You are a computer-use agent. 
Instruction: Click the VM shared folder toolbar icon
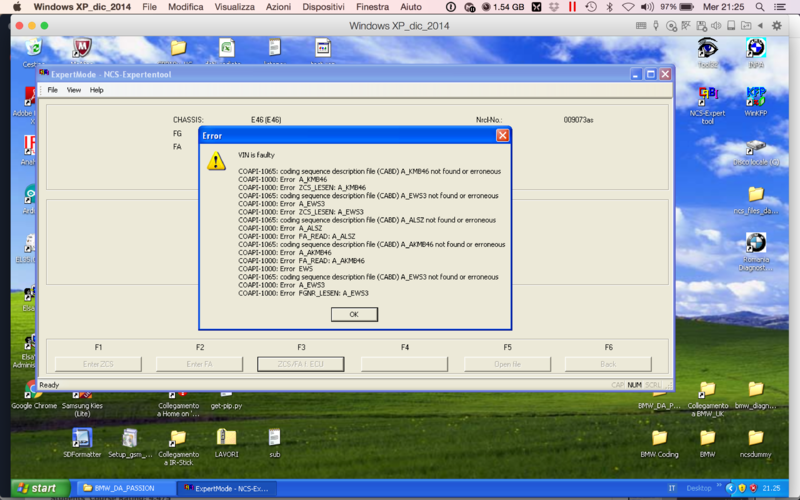[x=746, y=26]
